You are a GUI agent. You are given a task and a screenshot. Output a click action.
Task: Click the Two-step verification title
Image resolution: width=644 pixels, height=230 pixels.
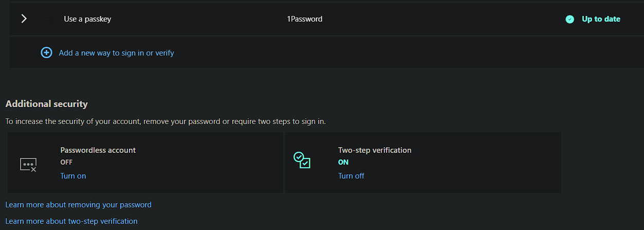pyautogui.click(x=375, y=150)
